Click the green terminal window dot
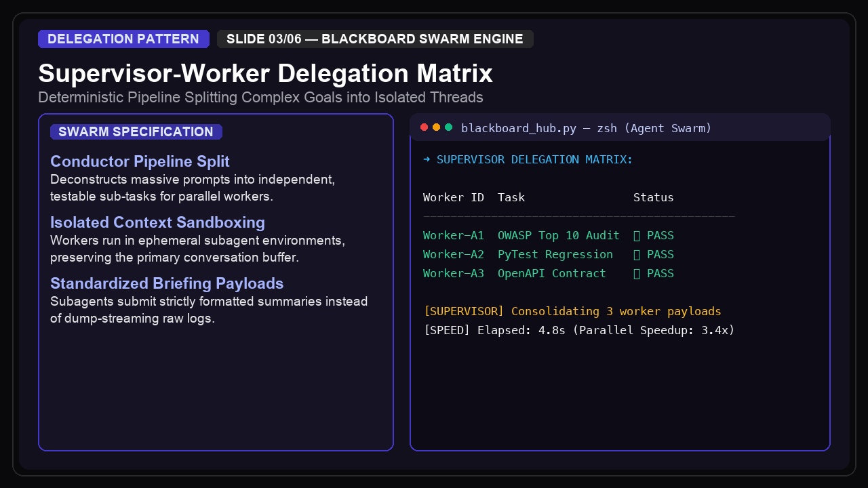The width and height of the screenshot is (868, 488). coord(449,127)
